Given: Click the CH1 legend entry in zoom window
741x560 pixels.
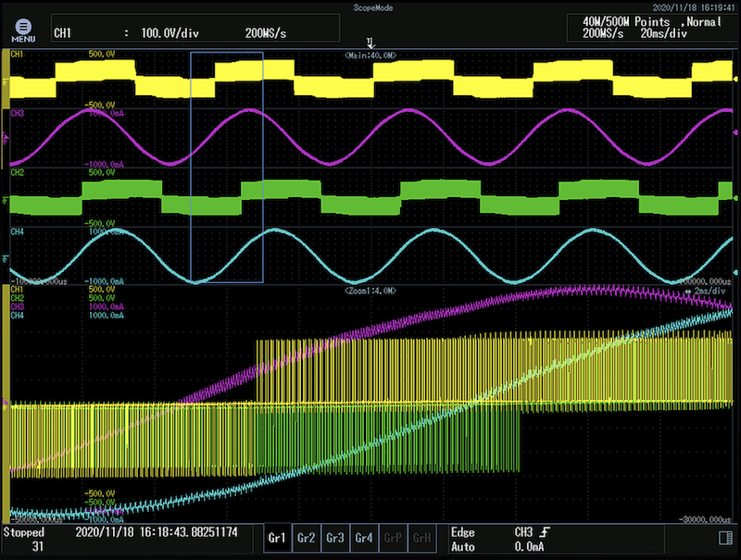Looking at the screenshot, I should [17, 290].
